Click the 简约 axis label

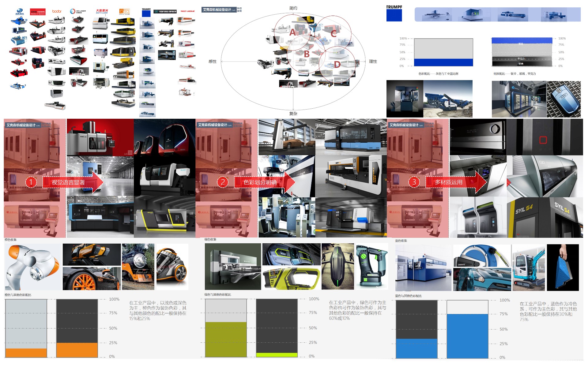pos(293,8)
